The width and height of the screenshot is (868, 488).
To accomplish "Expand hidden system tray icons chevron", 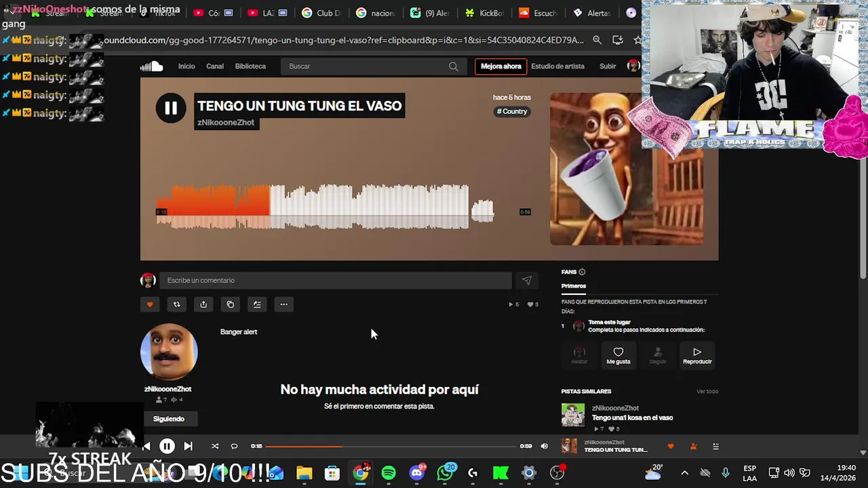I will 684,472.
